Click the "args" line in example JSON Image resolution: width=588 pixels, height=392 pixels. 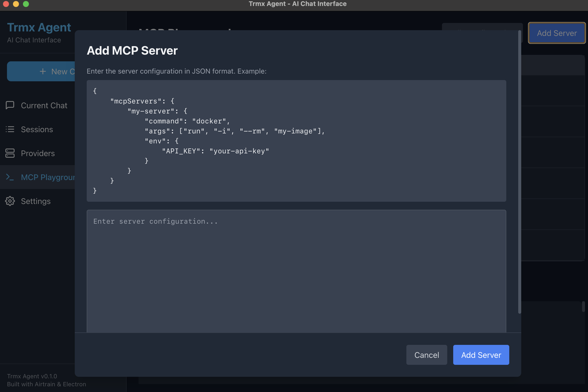pos(234,131)
